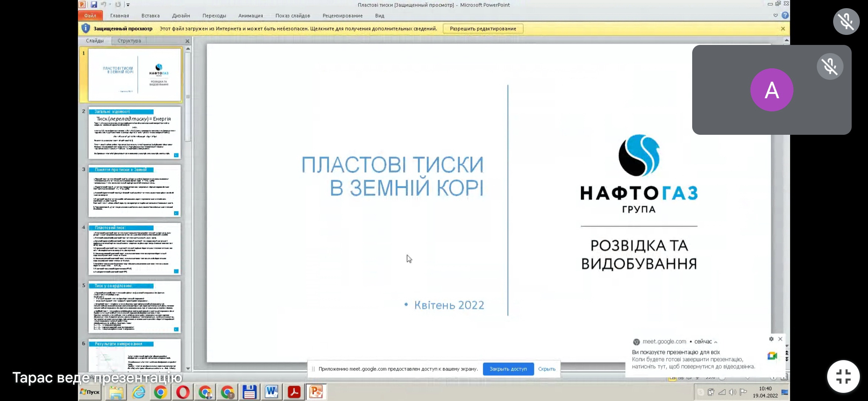Close the slide thumbnails pane
The height and width of the screenshot is (401, 868).
pyautogui.click(x=187, y=41)
